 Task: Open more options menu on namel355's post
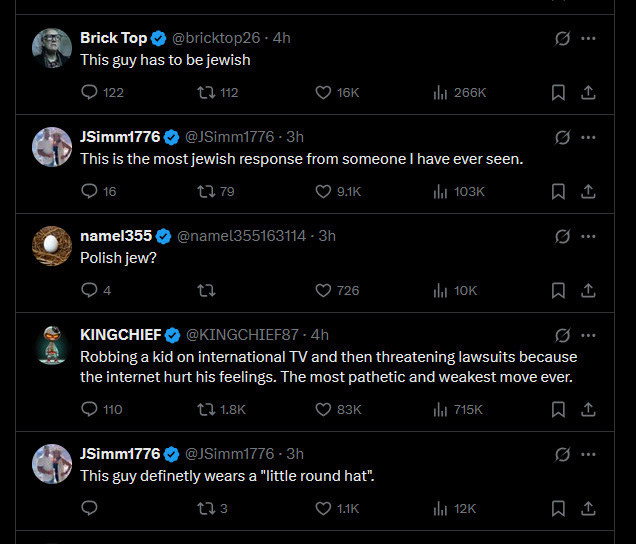tap(589, 236)
